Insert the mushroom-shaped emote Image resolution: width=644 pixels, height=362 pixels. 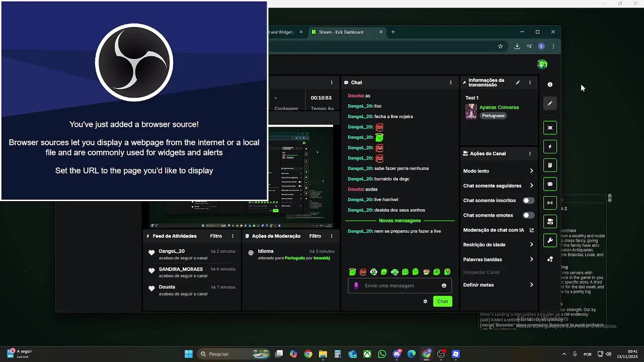coord(426,272)
